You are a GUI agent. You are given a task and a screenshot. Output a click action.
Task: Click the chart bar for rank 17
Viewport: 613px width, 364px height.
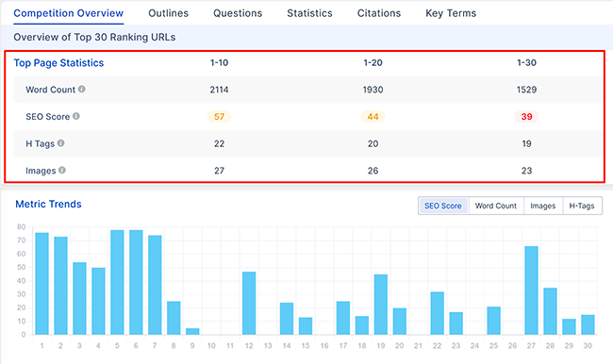[x=343, y=318]
